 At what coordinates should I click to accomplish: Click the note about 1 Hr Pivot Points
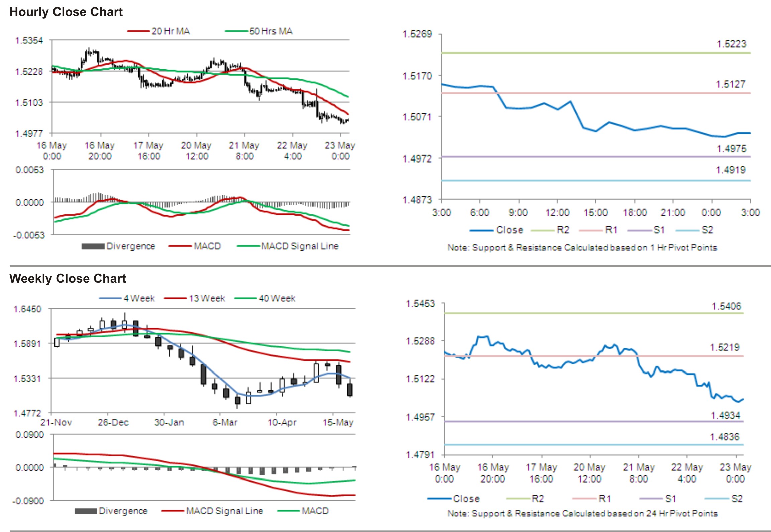click(582, 248)
